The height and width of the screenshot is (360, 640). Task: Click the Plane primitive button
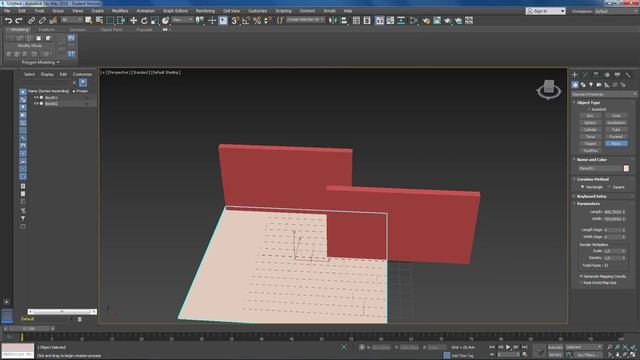[616, 144]
